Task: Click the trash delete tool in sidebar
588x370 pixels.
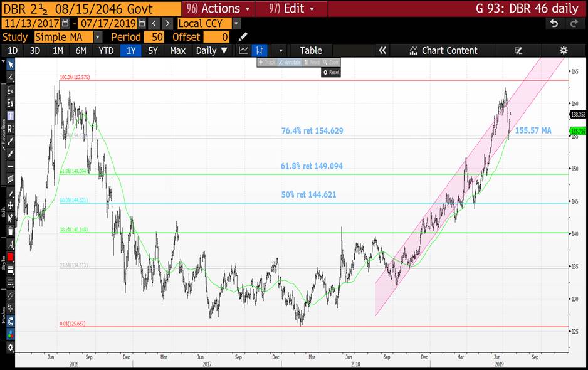Action: 10,231
